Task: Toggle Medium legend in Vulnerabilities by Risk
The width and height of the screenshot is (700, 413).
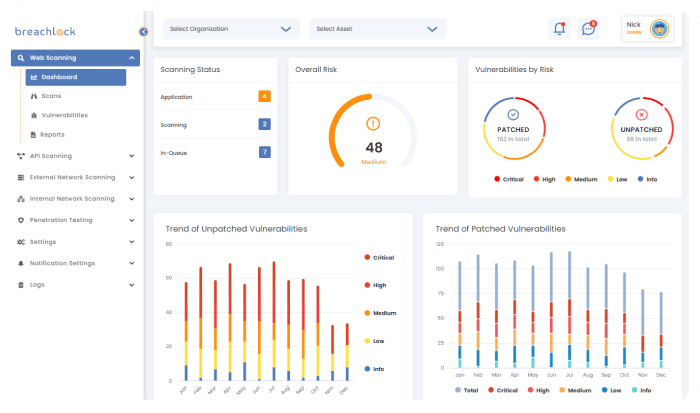Action: [580, 180]
